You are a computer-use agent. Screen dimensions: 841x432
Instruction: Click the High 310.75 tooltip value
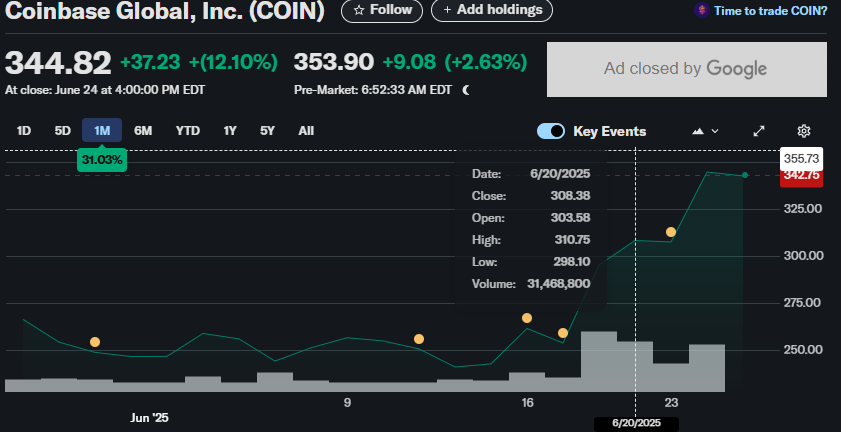tap(572, 240)
